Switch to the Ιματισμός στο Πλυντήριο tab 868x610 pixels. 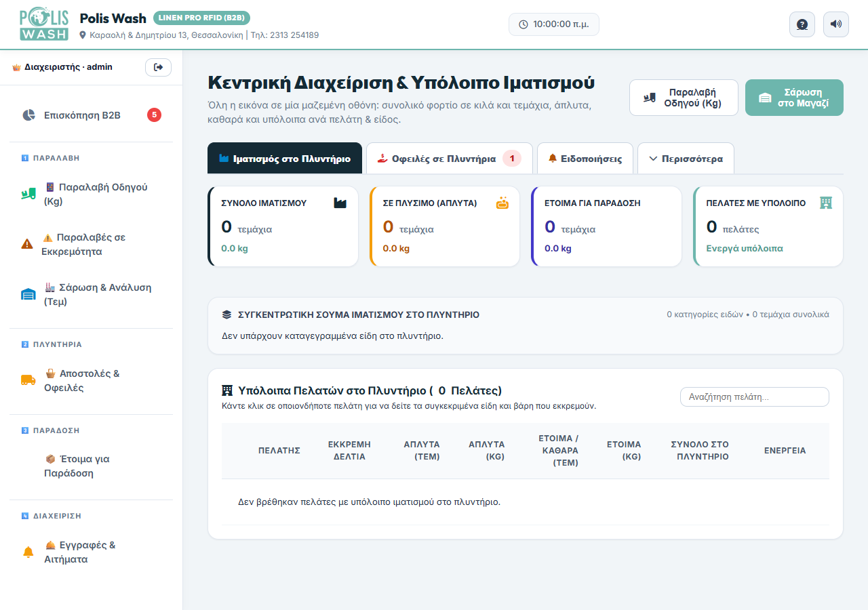(285, 159)
